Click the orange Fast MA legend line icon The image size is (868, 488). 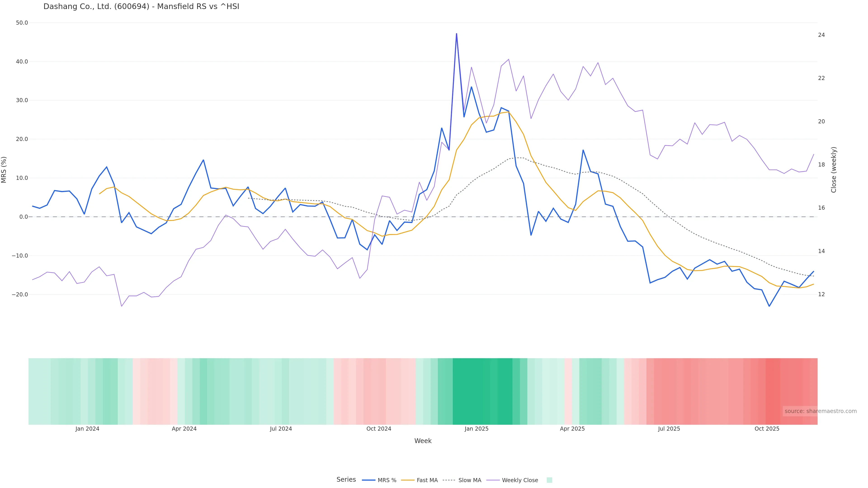(408, 480)
